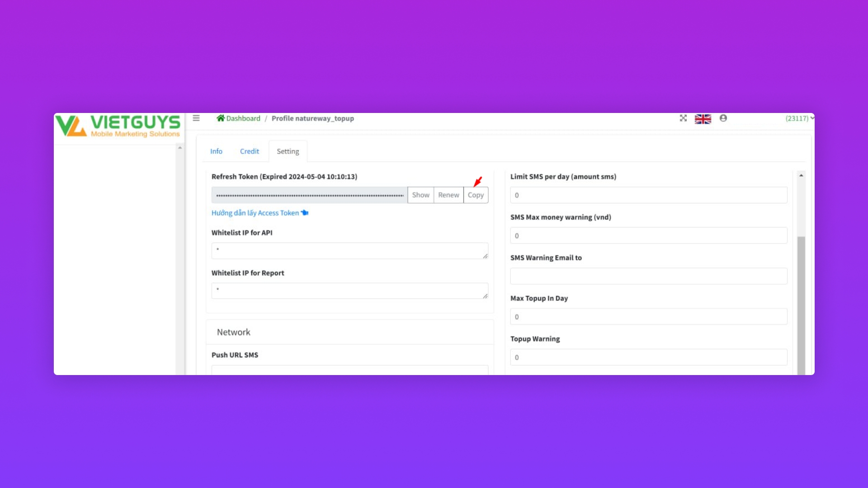Viewport: 868px width, 488px height.
Task: Click the Whitelist IP for Report field
Action: click(349, 291)
